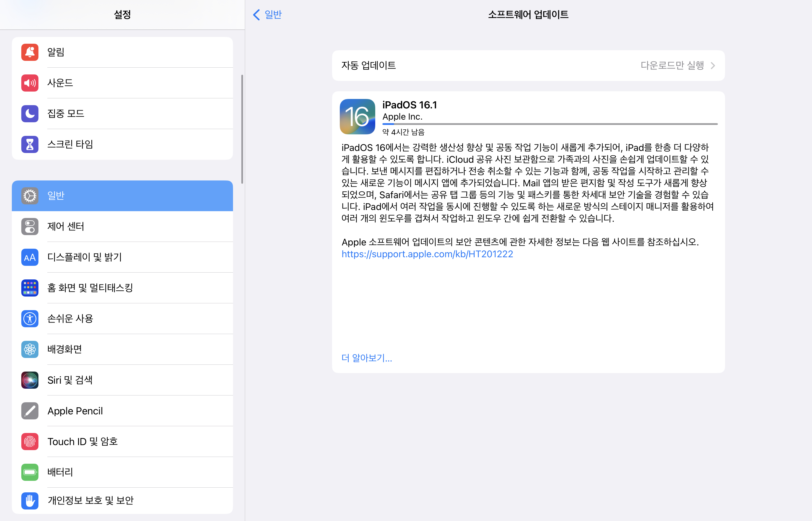Click the red bell 알림 icon
Viewport: 812px width, 521px height.
[30, 52]
